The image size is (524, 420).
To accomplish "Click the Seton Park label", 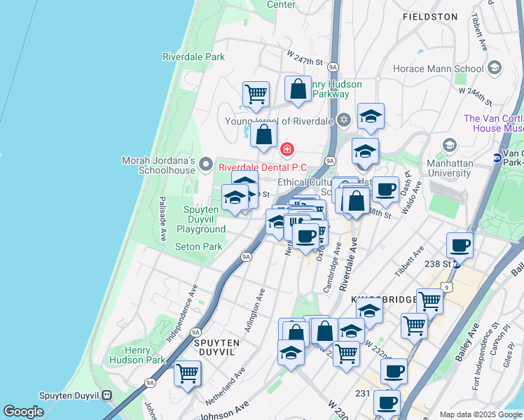I will click(x=198, y=246).
